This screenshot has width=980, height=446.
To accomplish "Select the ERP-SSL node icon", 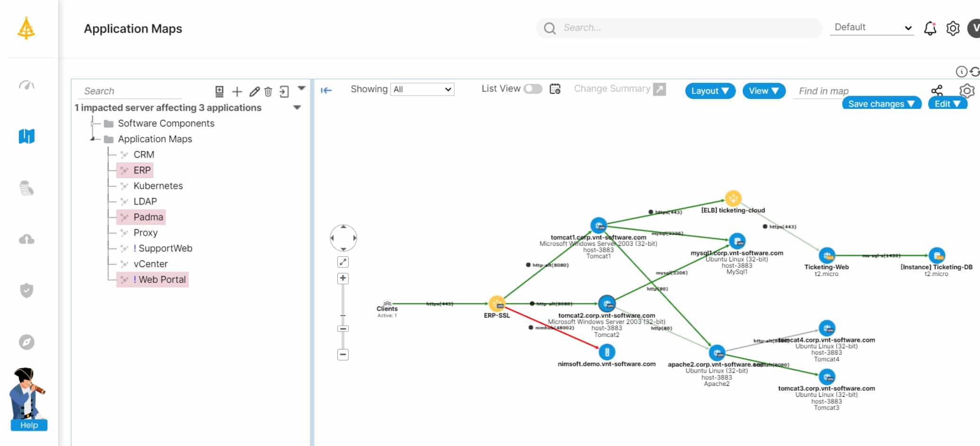I will [497, 303].
